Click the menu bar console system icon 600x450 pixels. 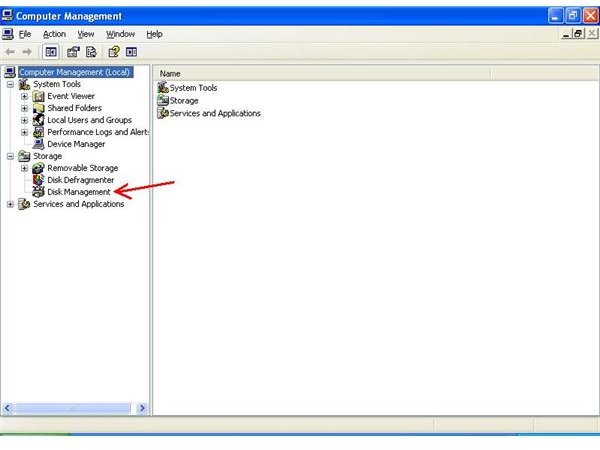pos(8,34)
